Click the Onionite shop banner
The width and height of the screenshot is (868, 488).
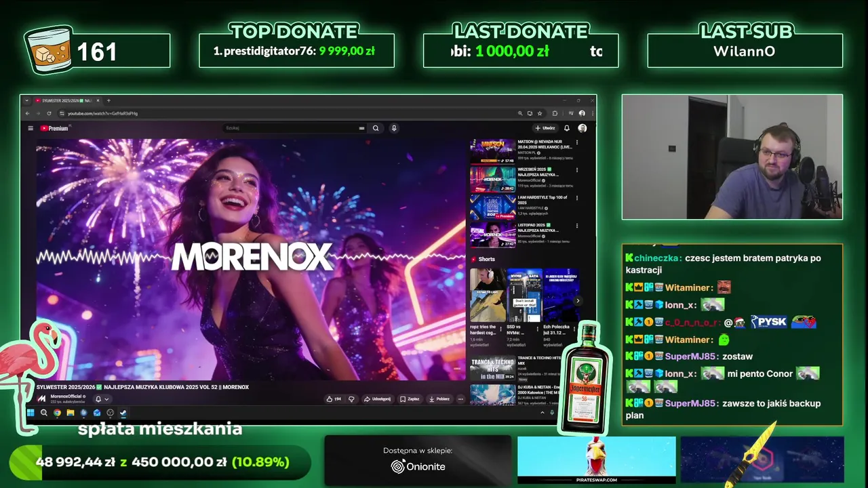click(x=418, y=460)
